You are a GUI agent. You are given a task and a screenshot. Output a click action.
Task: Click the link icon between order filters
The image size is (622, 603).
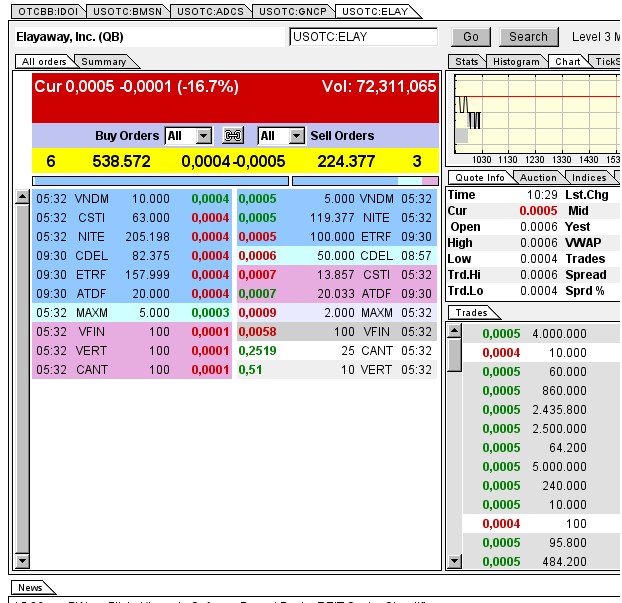(233, 136)
